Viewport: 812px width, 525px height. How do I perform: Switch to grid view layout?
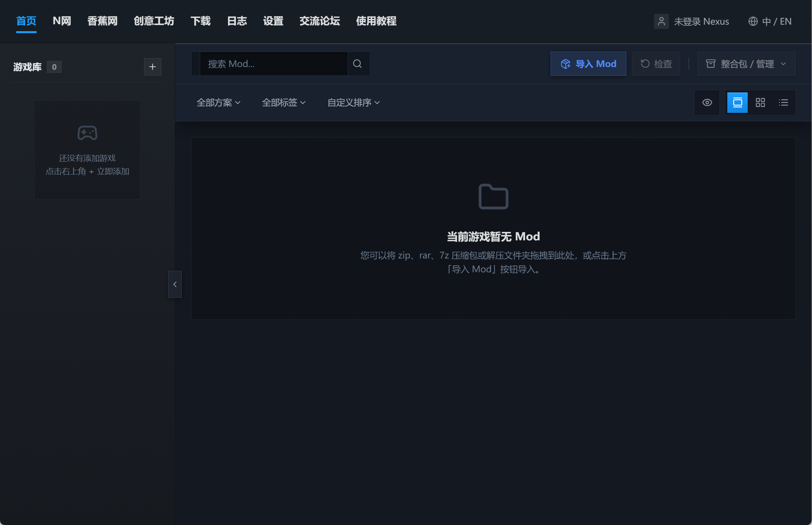(x=760, y=102)
